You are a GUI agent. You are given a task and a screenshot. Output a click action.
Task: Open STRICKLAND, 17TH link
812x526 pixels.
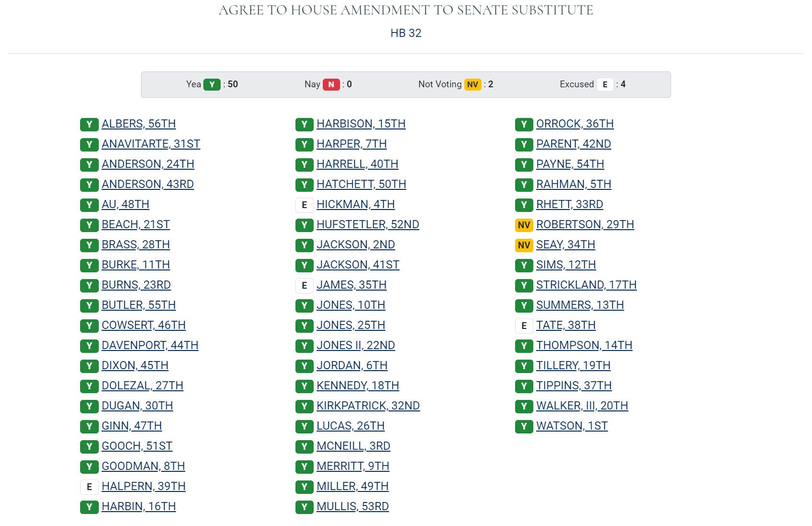tap(587, 285)
